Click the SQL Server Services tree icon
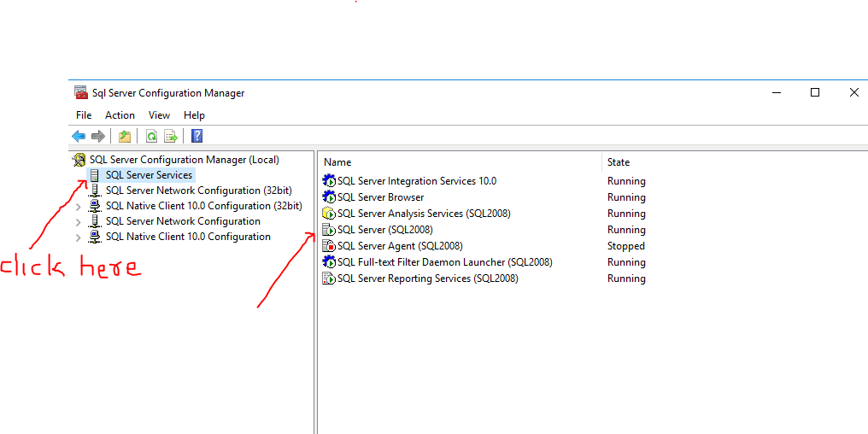This screenshot has width=868, height=434. coord(95,175)
